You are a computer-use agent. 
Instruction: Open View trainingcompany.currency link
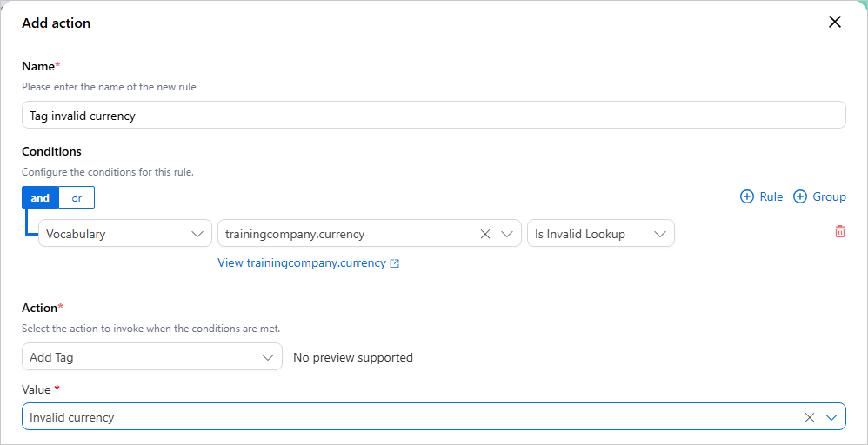click(x=309, y=262)
